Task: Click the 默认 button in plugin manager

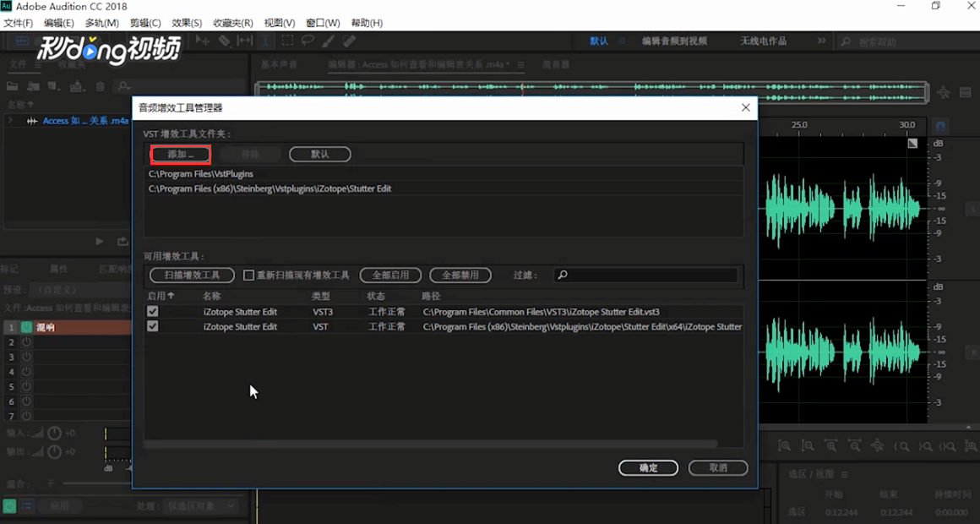Action: tap(320, 154)
